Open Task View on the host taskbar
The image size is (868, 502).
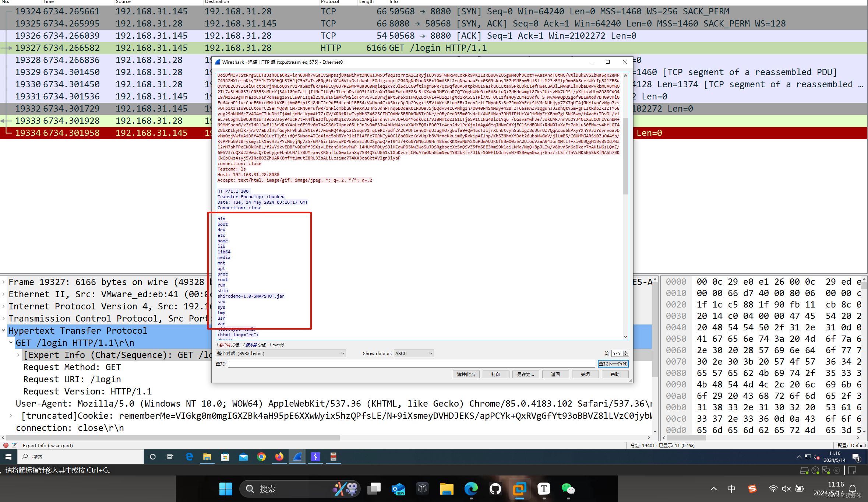pyautogui.click(x=374, y=489)
